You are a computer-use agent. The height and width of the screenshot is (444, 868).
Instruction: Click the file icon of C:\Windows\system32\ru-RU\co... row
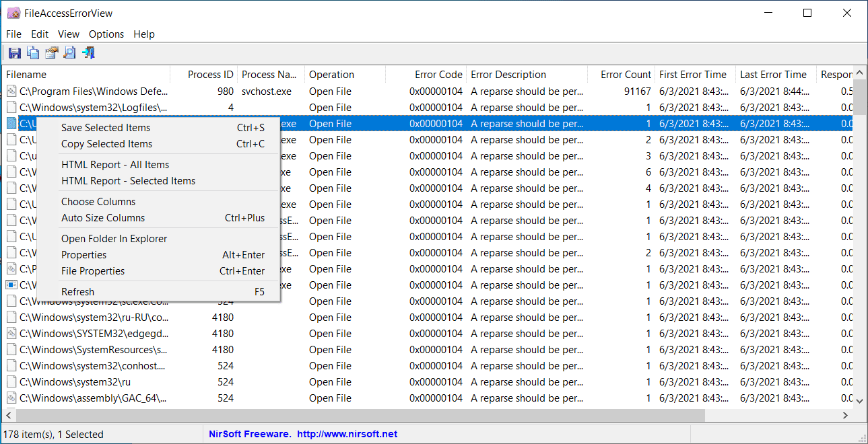11,318
